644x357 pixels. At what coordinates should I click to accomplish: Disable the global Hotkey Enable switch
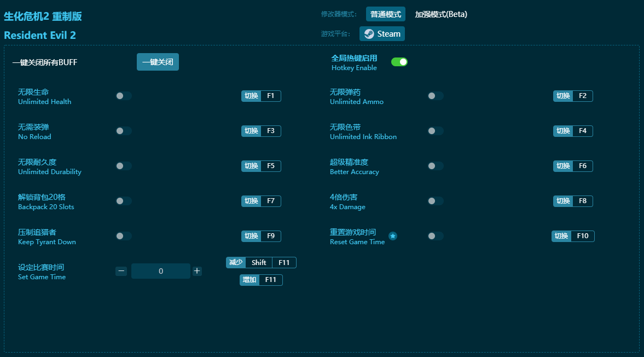399,62
